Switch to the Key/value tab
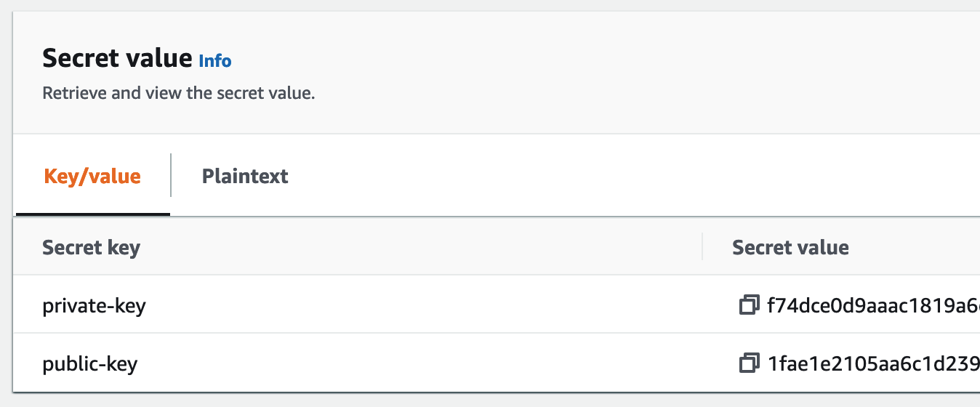The height and width of the screenshot is (407, 980). 92,176
